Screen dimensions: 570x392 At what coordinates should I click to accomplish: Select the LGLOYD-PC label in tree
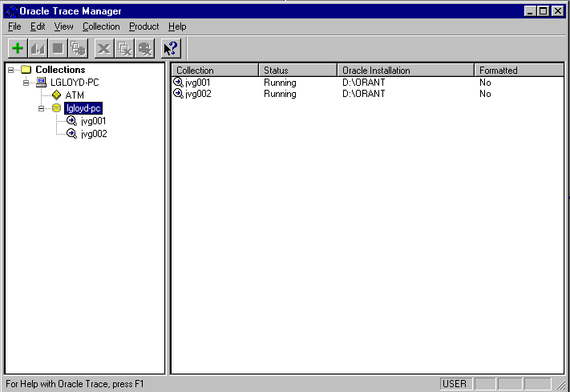[75, 83]
